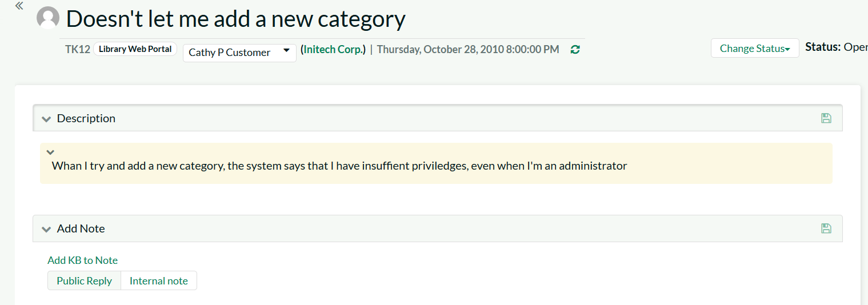This screenshot has width=868, height=305.
Task: Click the Library Web Portal tag
Action: coord(135,49)
